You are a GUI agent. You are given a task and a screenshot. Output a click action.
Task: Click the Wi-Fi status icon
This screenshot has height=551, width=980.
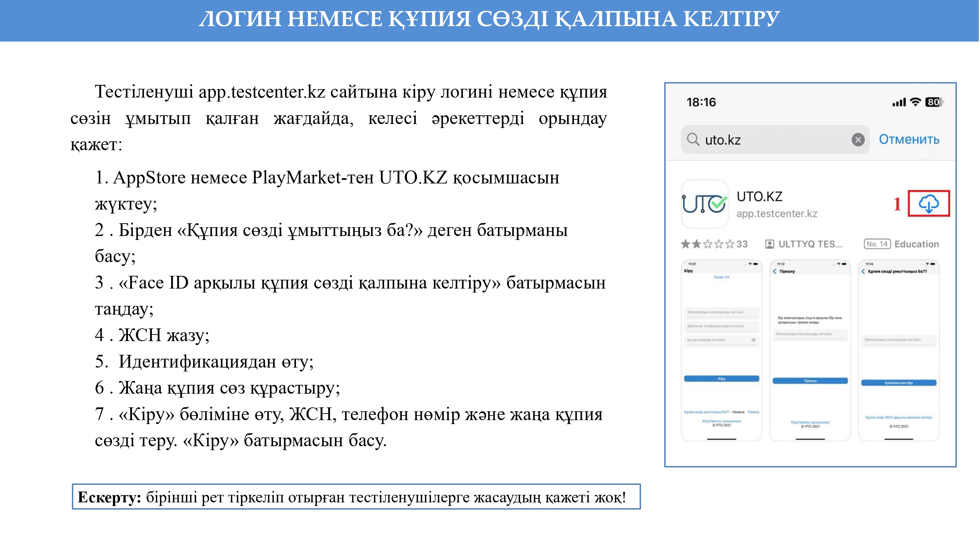[x=915, y=102]
